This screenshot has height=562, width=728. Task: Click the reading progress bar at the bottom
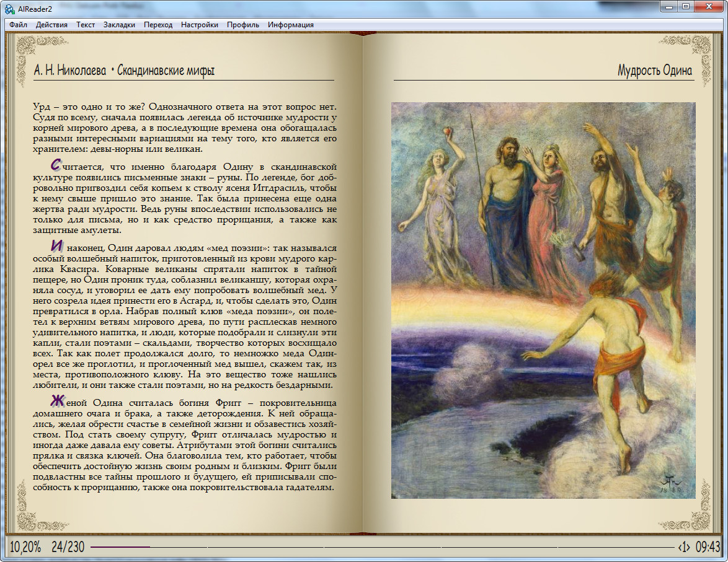382,547
